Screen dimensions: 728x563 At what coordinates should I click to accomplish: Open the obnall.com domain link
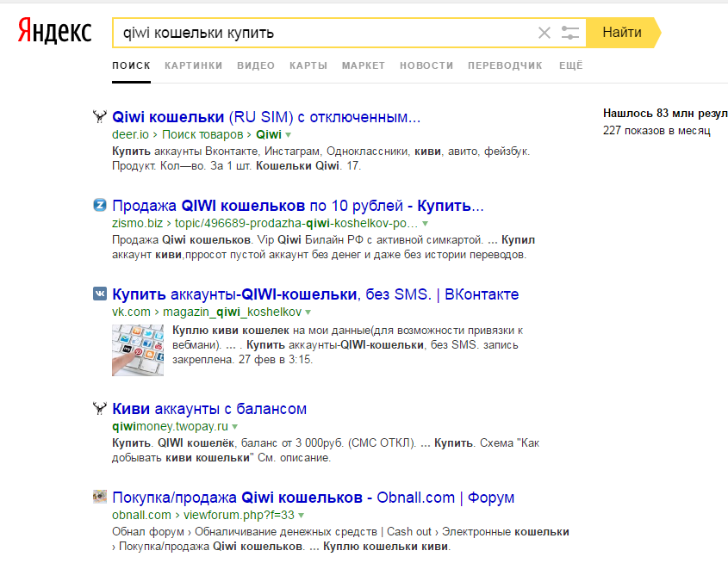coord(141,515)
